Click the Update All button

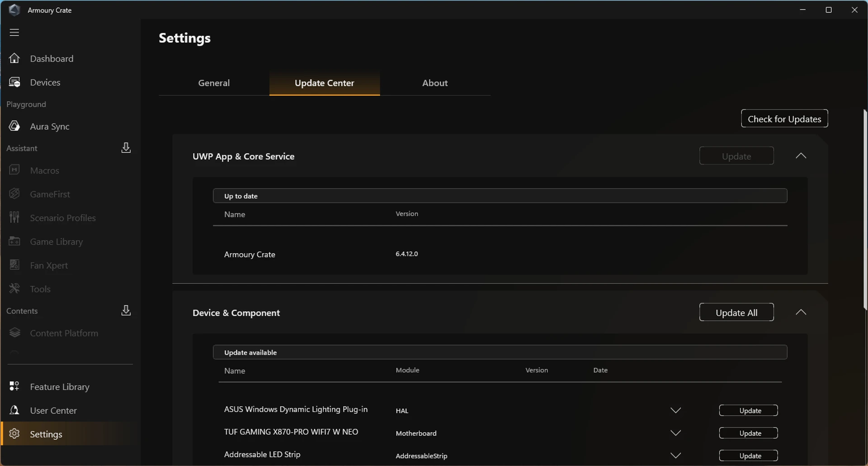pyautogui.click(x=736, y=312)
